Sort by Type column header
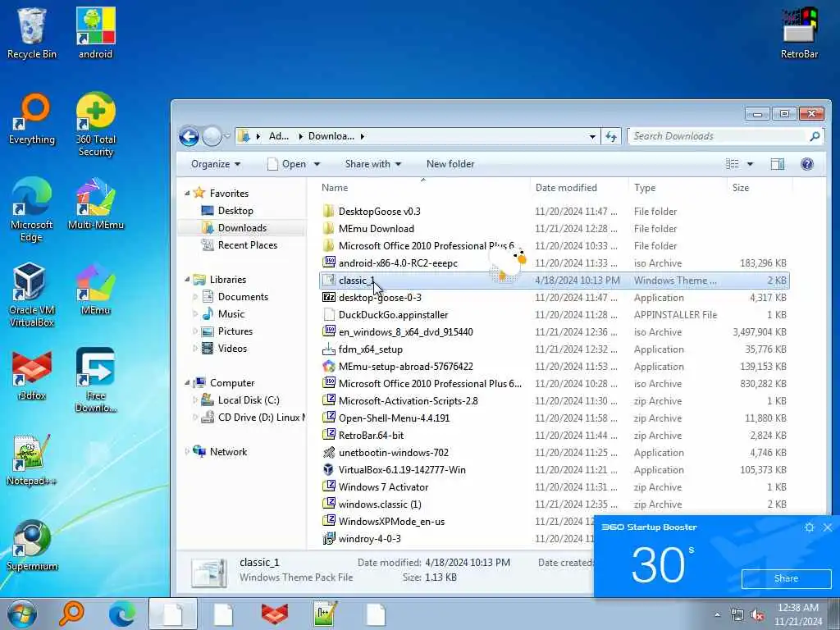Viewport: 840px width, 630px height. point(678,188)
